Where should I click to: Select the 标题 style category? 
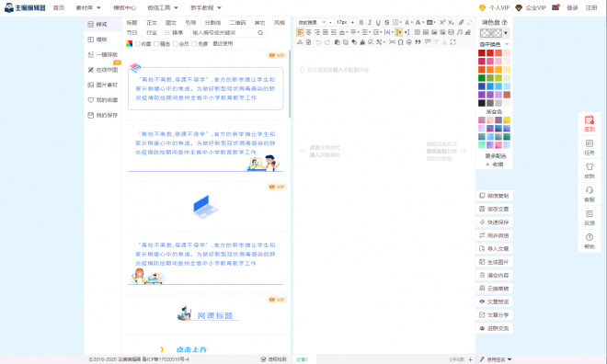click(x=132, y=23)
